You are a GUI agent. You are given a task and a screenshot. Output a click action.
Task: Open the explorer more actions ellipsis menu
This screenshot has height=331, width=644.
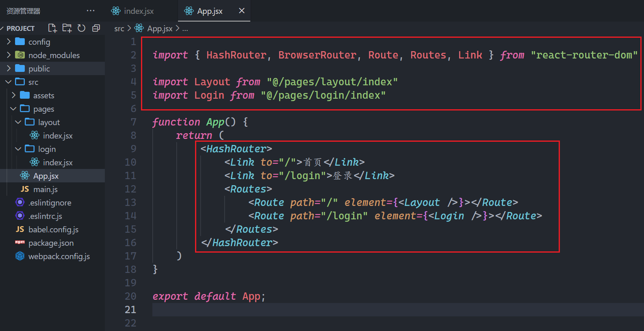(x=91, y=11)
